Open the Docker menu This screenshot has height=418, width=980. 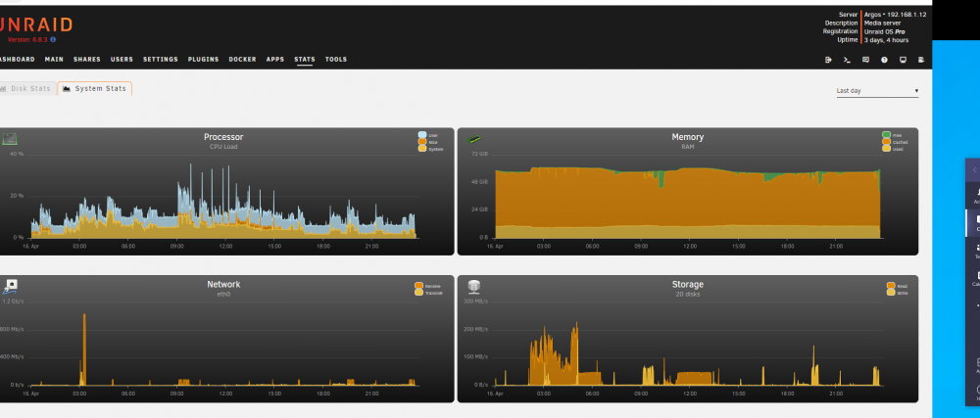point(242,60)
